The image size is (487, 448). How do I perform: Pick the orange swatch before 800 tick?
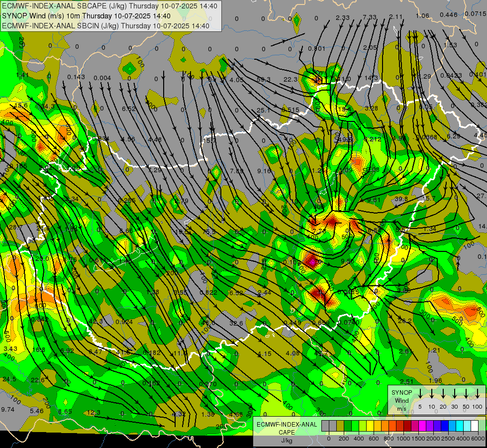coord(386,426)
